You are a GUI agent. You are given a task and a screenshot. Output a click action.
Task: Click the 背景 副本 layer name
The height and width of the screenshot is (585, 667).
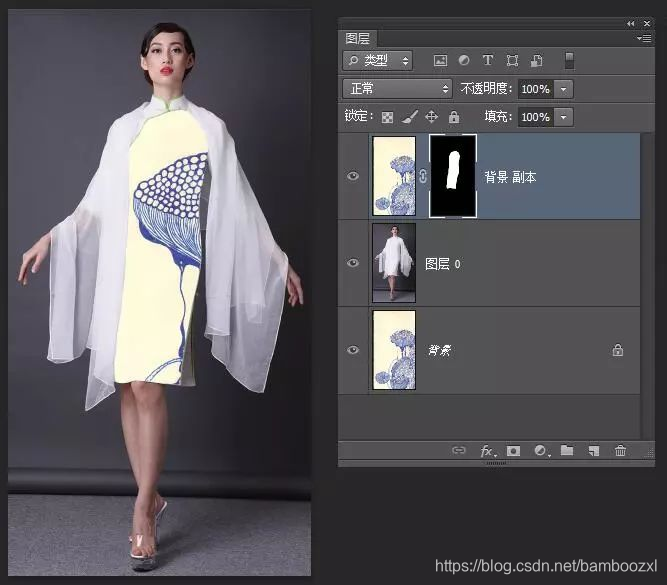click(x=510, y=177)
